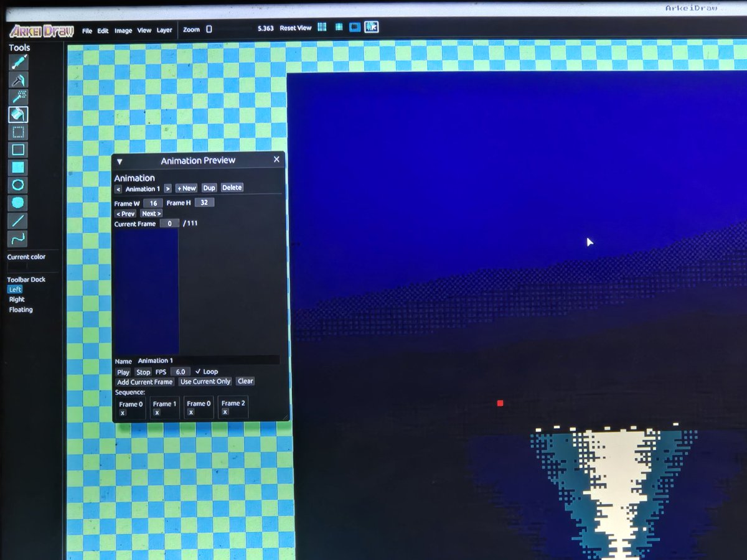Select the Curve tool
The width and height of the screenshot is (747, 560).
click(18, 238)
